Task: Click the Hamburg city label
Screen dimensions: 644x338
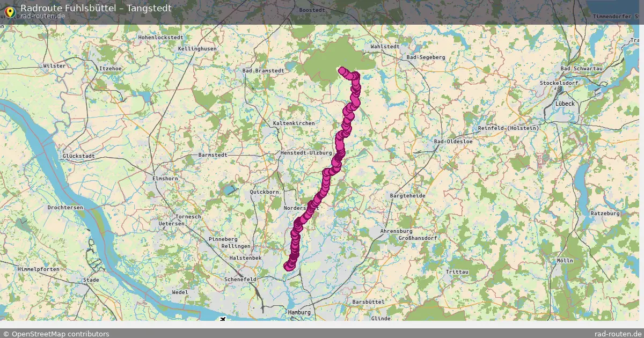Action: pos(299,312)
